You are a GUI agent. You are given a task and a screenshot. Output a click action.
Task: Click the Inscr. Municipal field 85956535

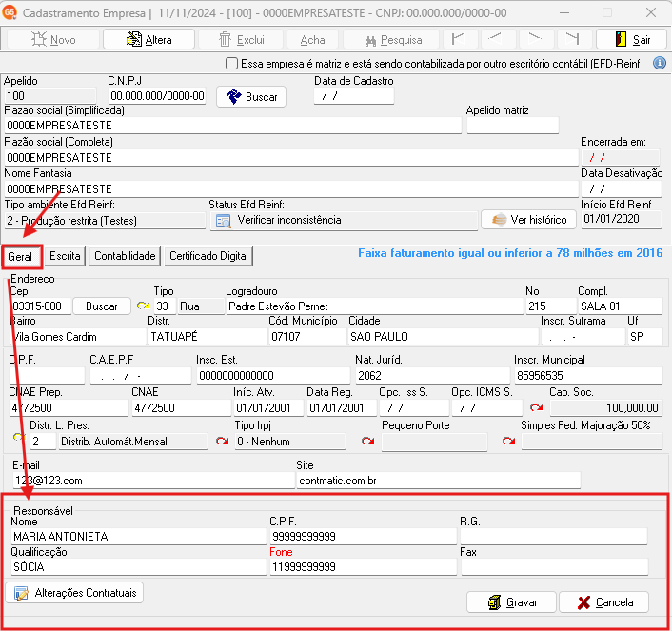[588, 376]
